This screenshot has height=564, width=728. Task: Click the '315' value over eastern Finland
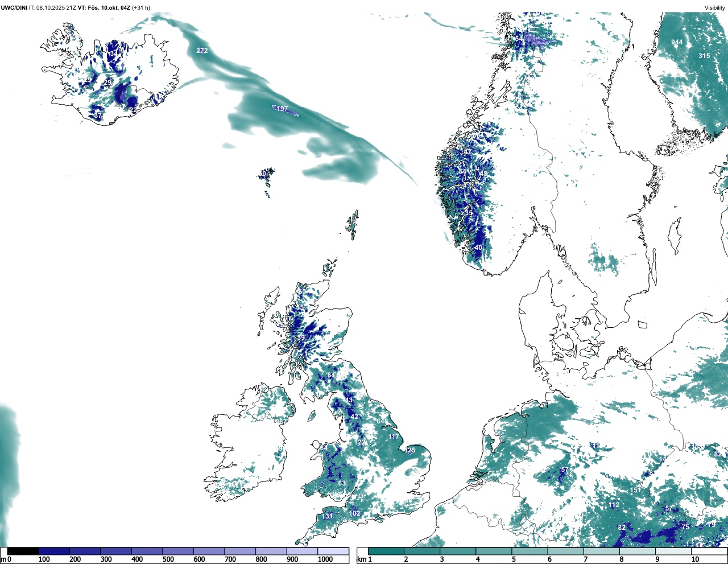click(x=704, y=56)
